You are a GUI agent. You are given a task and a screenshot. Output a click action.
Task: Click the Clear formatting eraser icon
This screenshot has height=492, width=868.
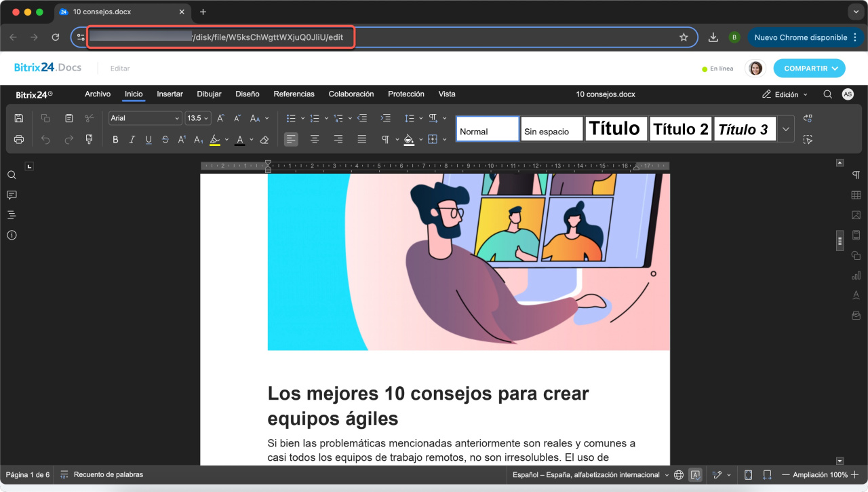pos(264,140)
